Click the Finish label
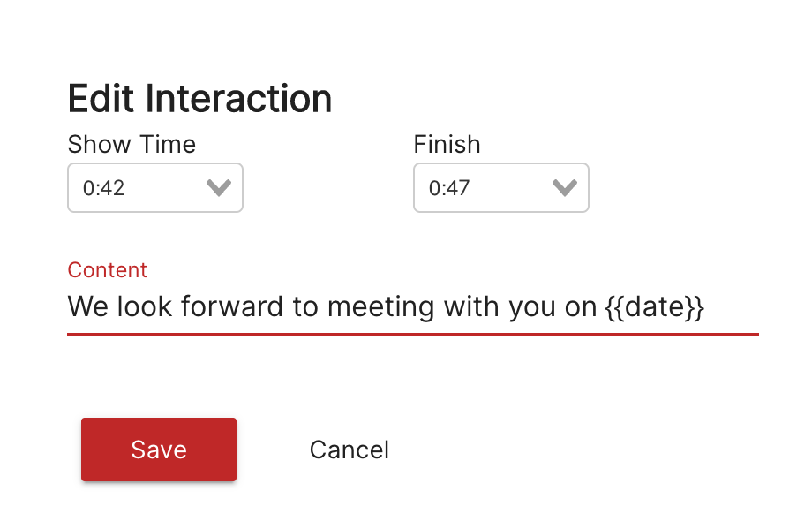 point(447,144)
